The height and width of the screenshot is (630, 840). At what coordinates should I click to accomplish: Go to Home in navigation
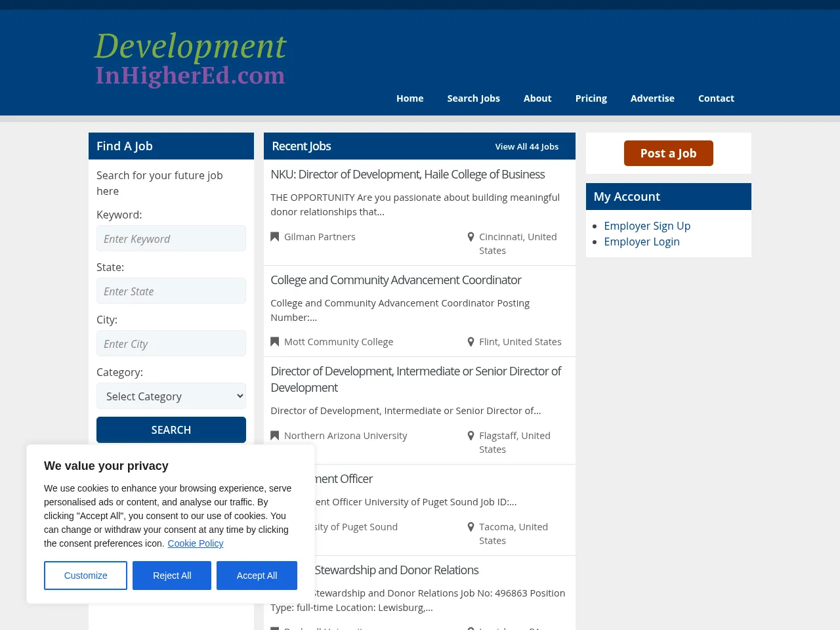[410, 98]
